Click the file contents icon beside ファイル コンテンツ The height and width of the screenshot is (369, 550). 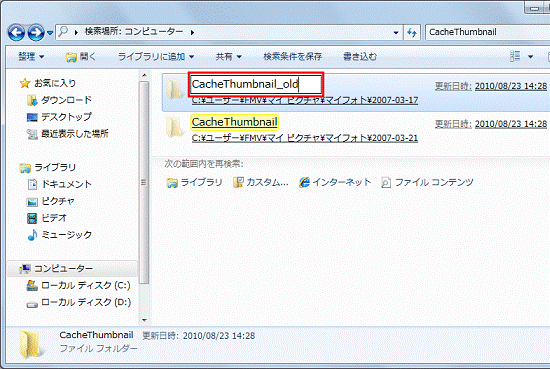[x=386, y=182]
